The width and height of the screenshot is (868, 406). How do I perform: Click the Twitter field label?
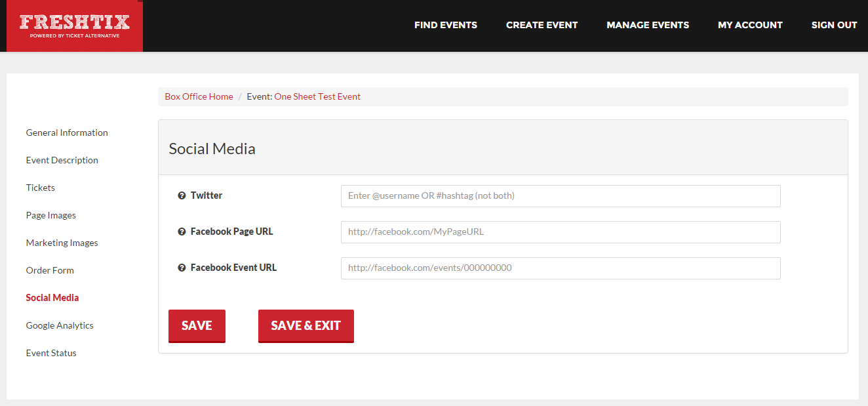(207, 195)
